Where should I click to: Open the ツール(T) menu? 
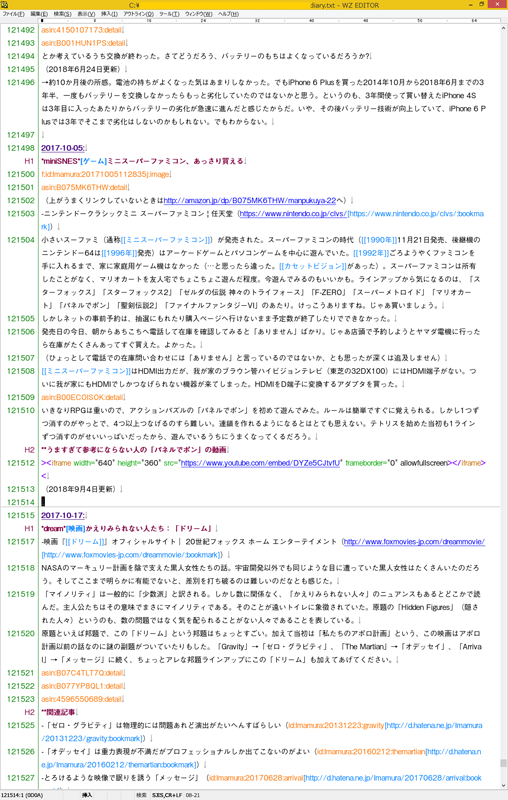pos(169,14)
